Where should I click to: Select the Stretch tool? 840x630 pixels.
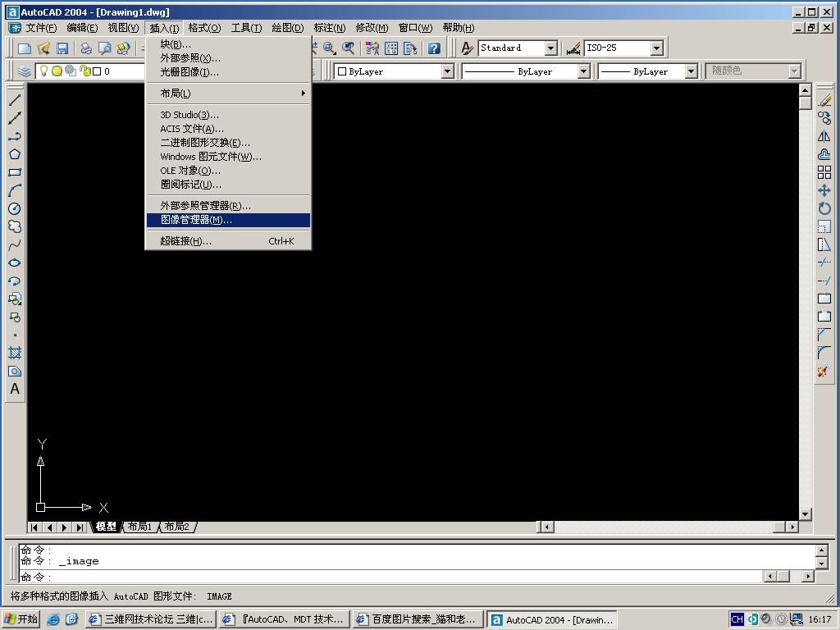click(x=824, y=244)
